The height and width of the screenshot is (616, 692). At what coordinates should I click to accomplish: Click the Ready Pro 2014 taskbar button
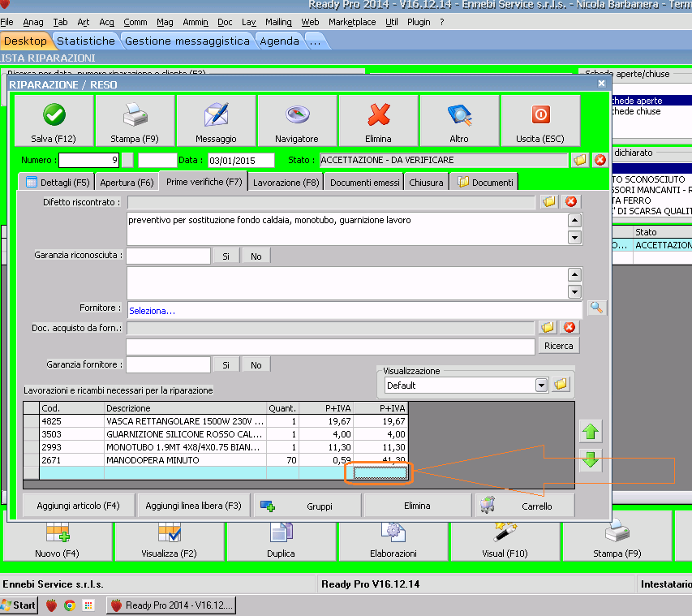[171, 605]
